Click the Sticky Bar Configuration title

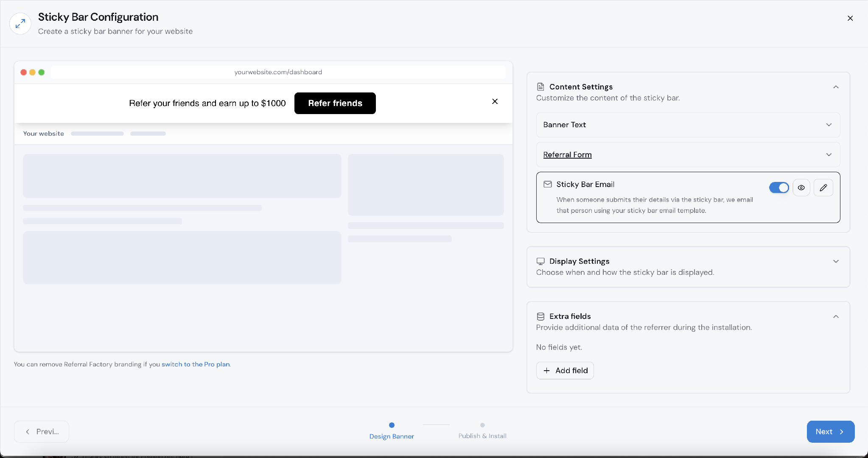pos(98,17)
